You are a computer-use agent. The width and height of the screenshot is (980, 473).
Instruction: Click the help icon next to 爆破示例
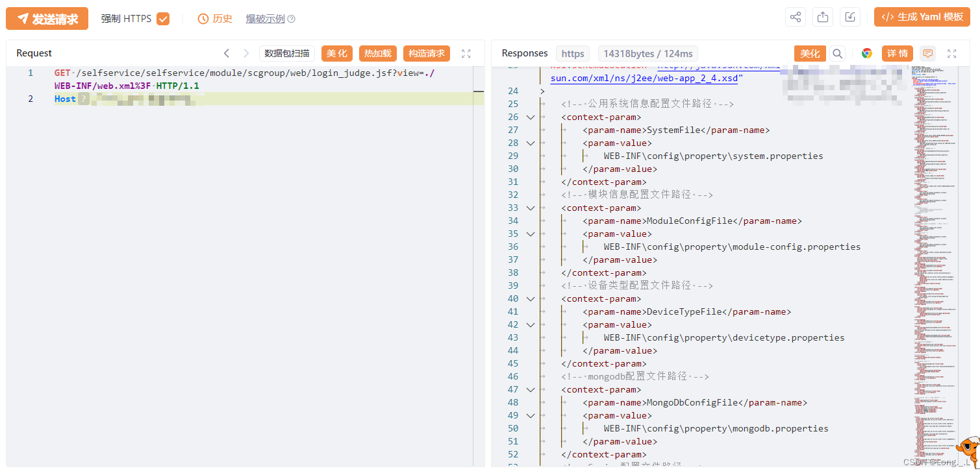[292, 19]
